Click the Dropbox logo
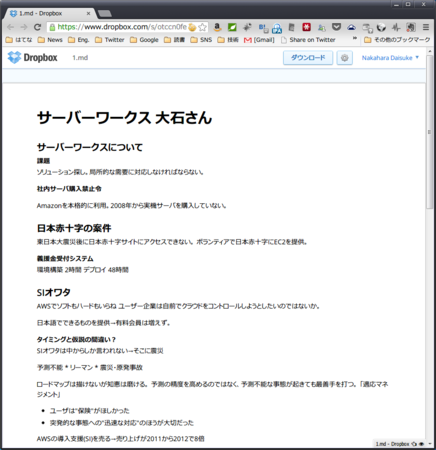436x450 pixels. tap(32, 57)
